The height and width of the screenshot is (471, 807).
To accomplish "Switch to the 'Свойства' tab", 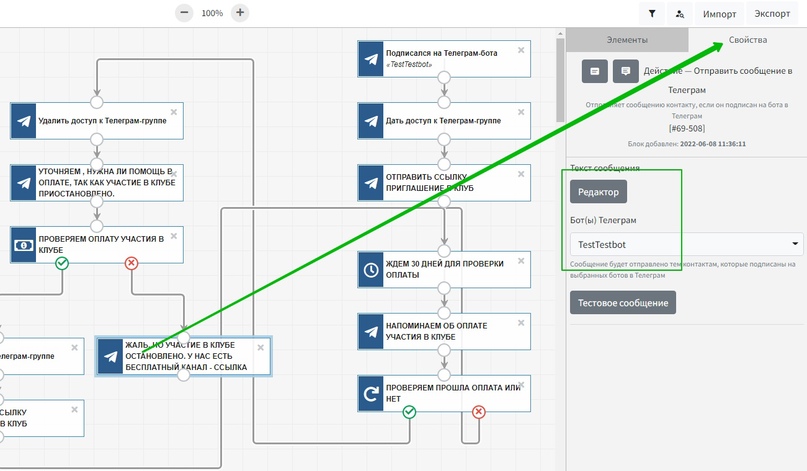I will click(747, 39).
